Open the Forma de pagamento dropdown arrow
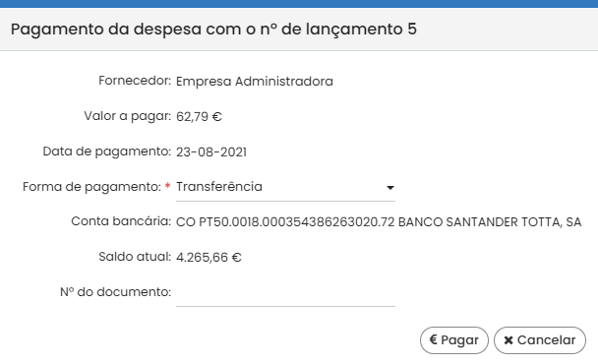Image resolution: width=598 pixels, height=364 pixels. coord(389,187)
